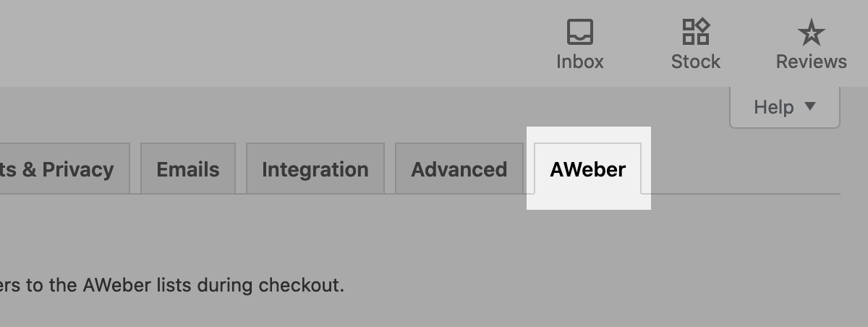Select the highlighted AWeber tab
Image resolution: width=868 pixels, height=327 pixels.
587,169
